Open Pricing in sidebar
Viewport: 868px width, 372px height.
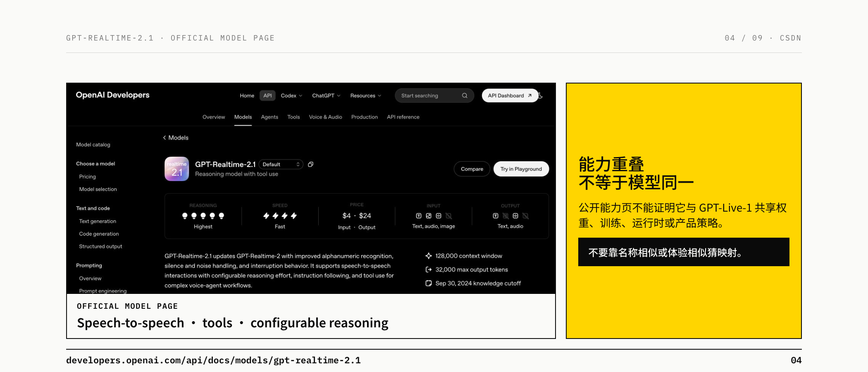(87, 176)
